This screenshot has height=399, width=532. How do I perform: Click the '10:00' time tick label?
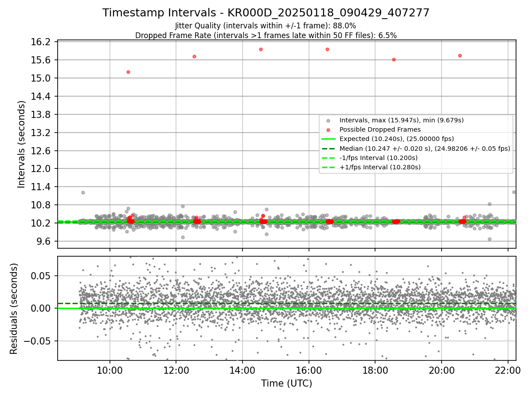pyautogui.click(x=110, y=370)
